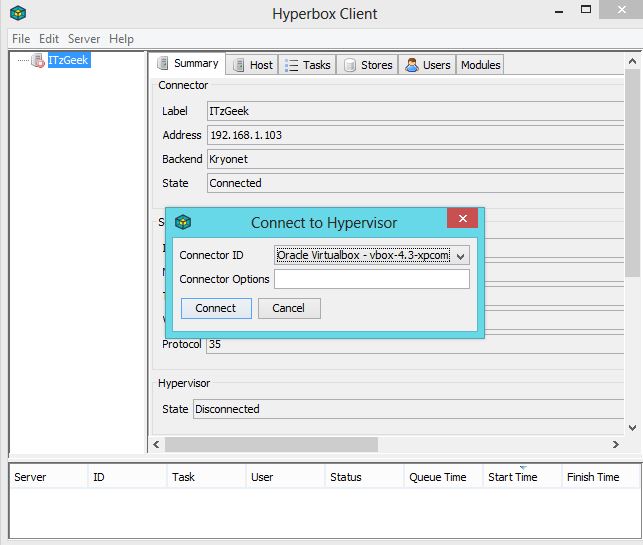This screenshot has height=545, width=643.
Task: Click the Backend field showing Kryonet
Action: [415, 159]
